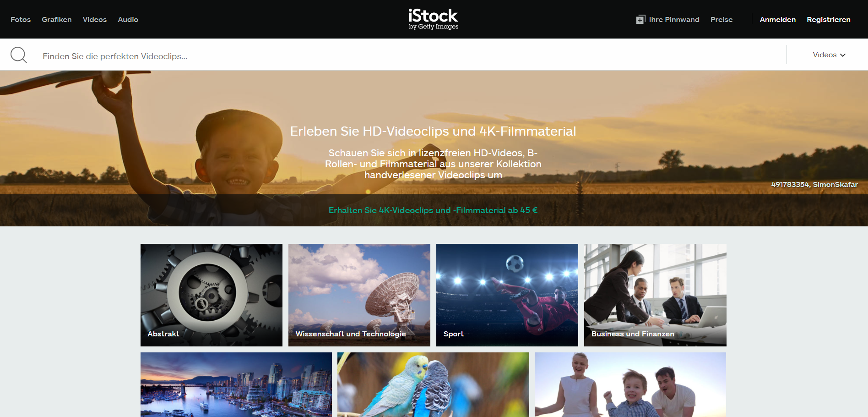
Task: Click the budgerigar birds thumbnail
Action: (433, 384)
